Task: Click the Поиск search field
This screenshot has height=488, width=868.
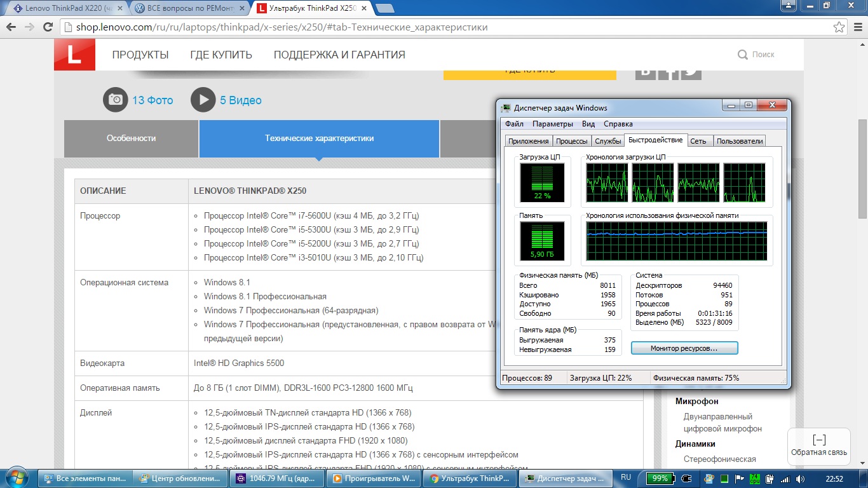Action: pyautogui.click(x=763, y=55)
